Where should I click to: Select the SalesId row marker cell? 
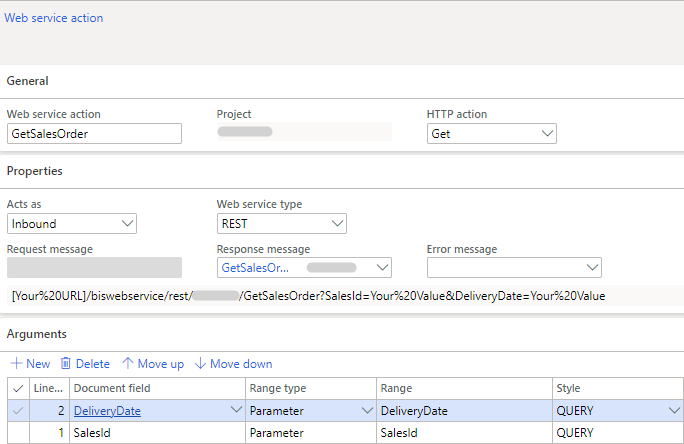pos(17,432)
